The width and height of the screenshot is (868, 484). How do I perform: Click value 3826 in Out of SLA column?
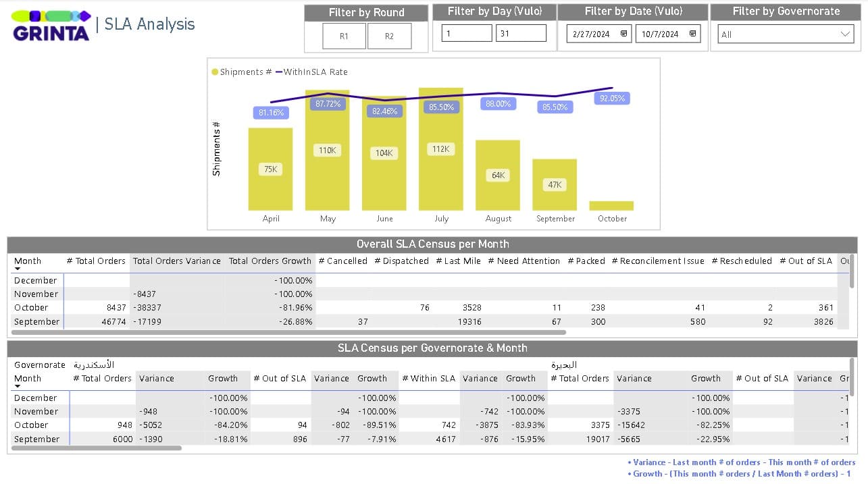coord(823,322)
